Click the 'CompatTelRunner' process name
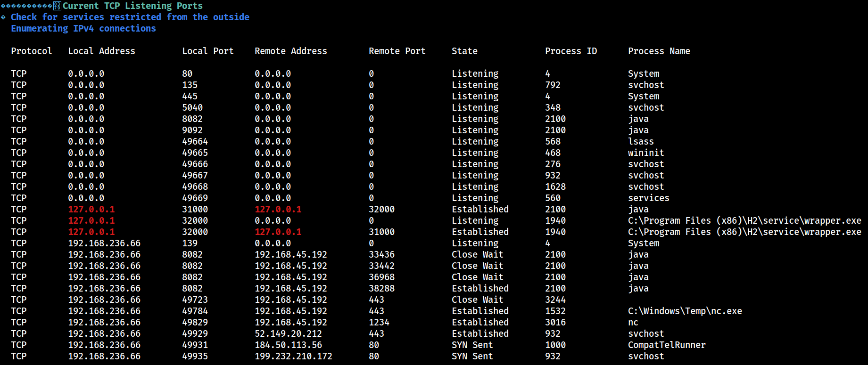 [x=667, y=345]
